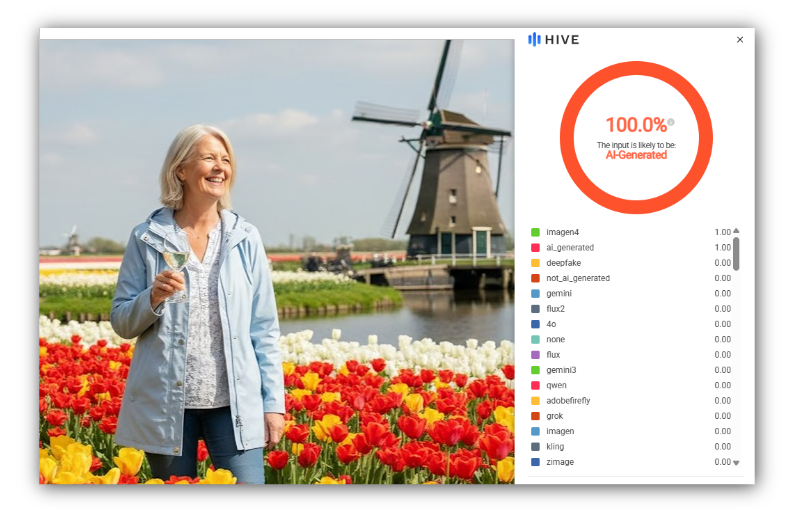Click the analyzed tulip field image
794x508 pixels.
[276, 262]
